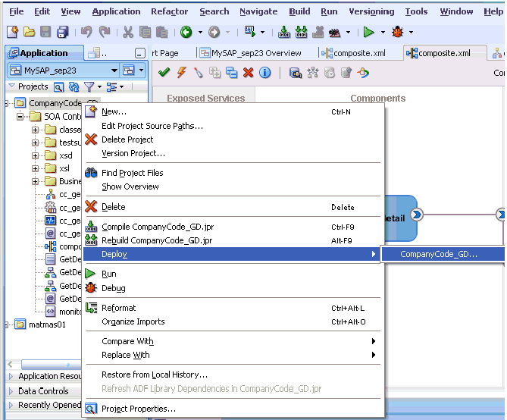Expand the Application Resources panel
The image size is (507, 420).
click(x=11, y=376)
